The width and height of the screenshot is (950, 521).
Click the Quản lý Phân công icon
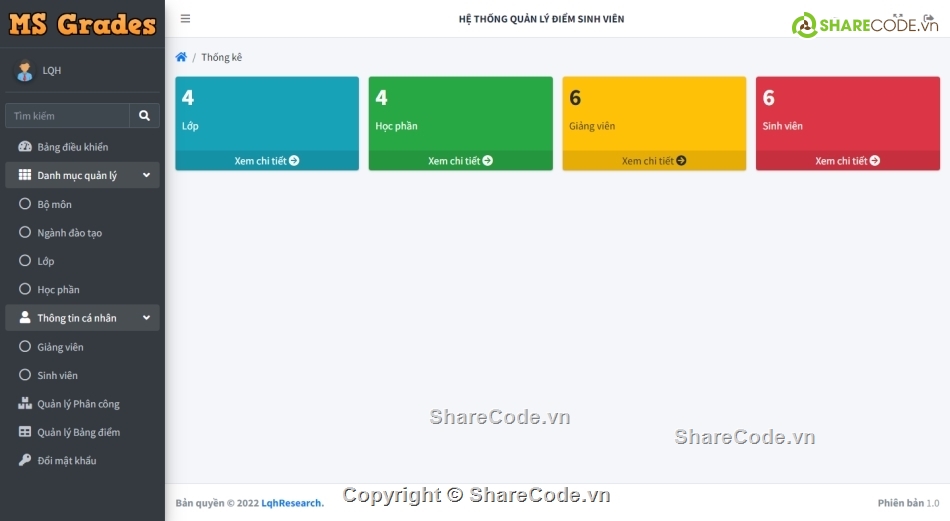(x=25, y=404)
